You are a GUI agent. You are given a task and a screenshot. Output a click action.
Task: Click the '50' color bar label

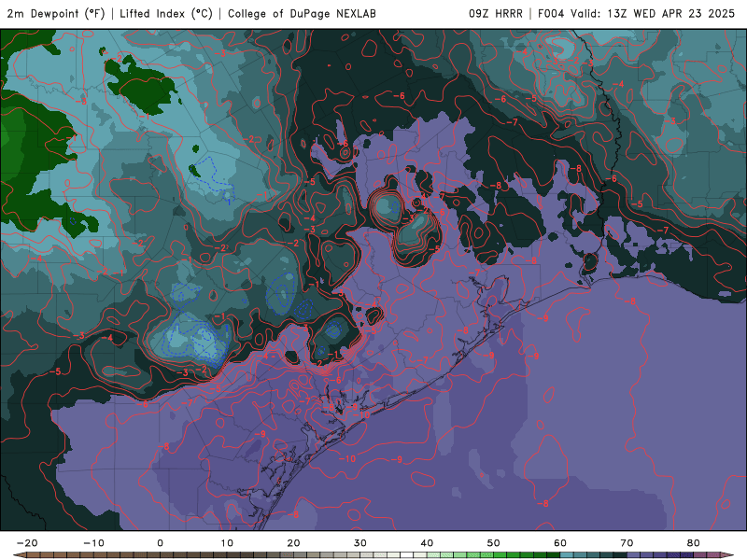point(494,543)
